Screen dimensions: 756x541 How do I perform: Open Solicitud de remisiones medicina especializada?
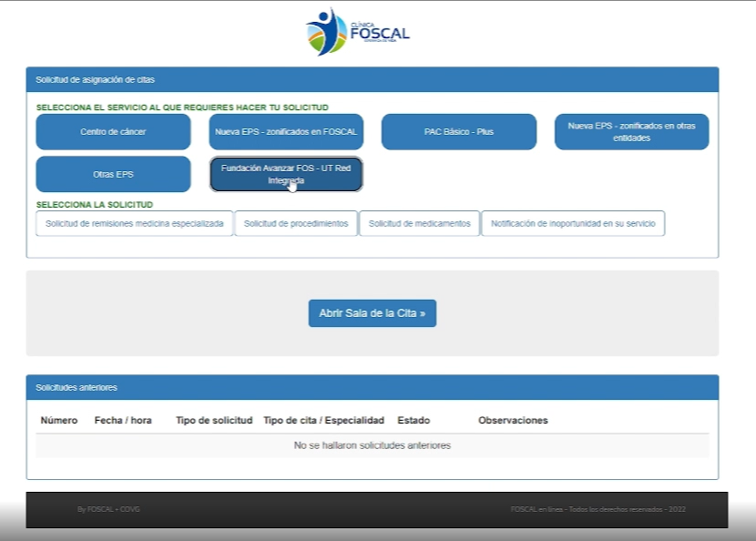coord(135,223)
